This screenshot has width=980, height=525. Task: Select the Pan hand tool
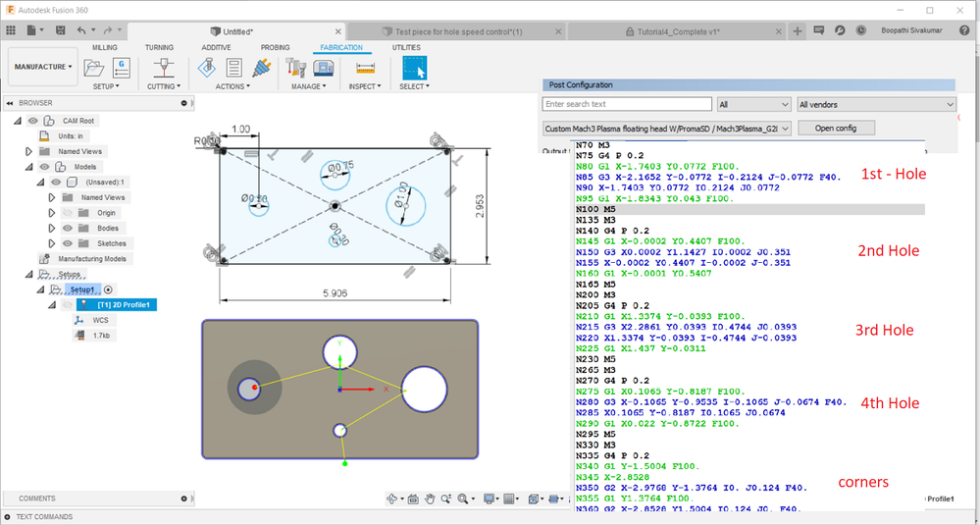(x=430, y=499)
